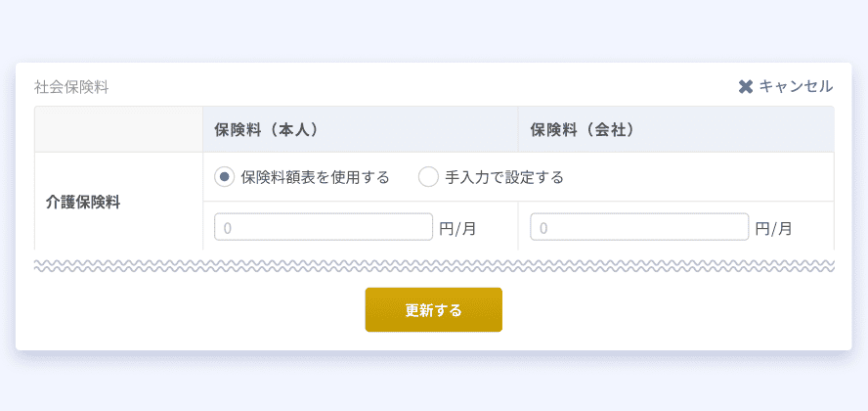This screenshot has width=868, height=411.
Task: Click the 保険料額表を使用する label text
Action: (x=315, y=177)
